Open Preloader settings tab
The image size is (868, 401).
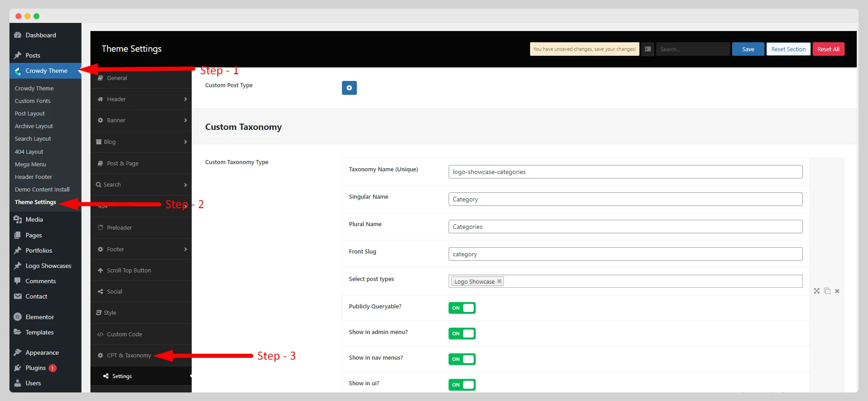[141, 228]
